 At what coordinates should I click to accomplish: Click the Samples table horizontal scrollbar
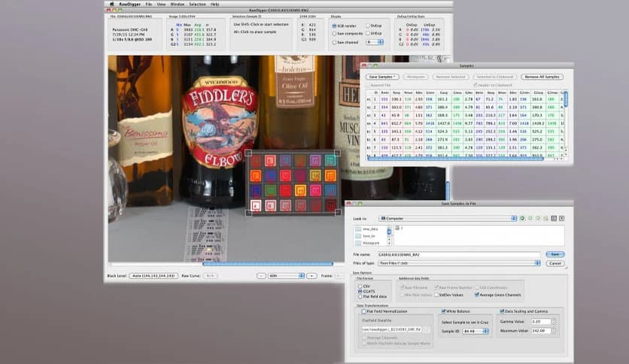click(x=455, y=159)
